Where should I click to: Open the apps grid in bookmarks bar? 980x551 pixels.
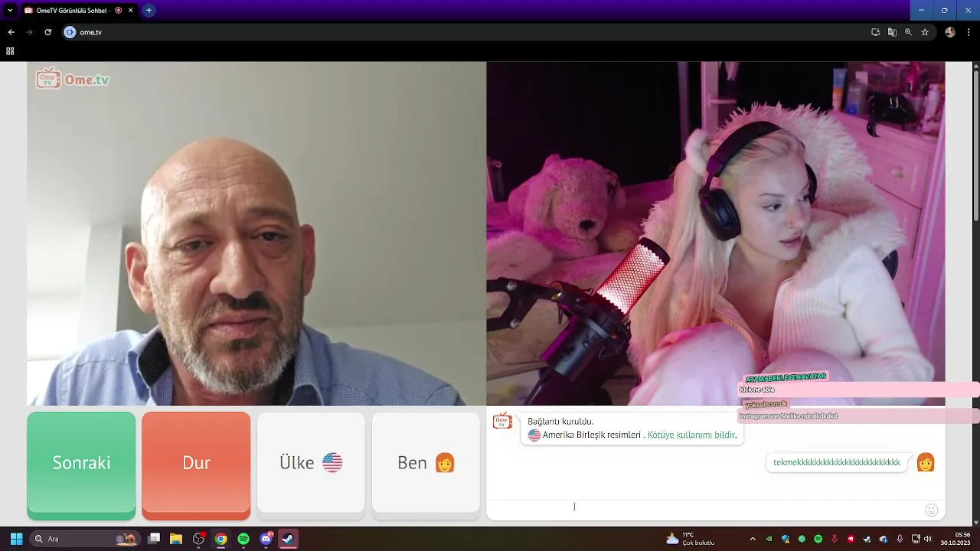[10, 51]
